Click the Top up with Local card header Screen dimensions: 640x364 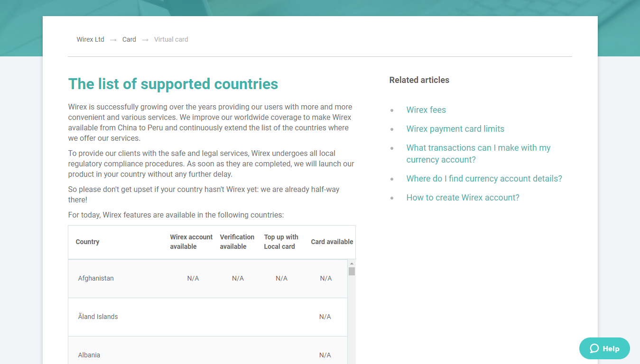pyautogui.click(x=281, y=242)
